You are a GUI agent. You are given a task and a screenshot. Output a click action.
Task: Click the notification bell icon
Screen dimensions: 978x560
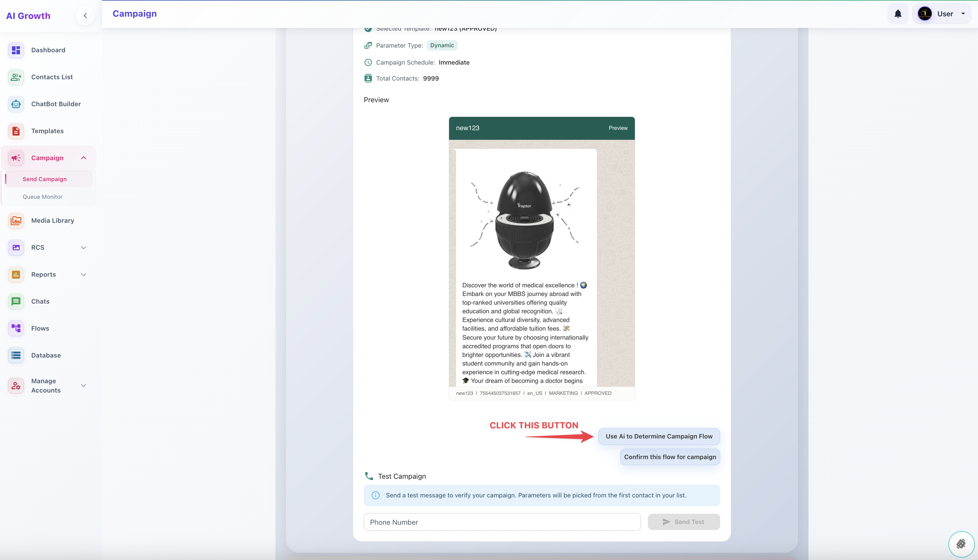click(898, 14)
